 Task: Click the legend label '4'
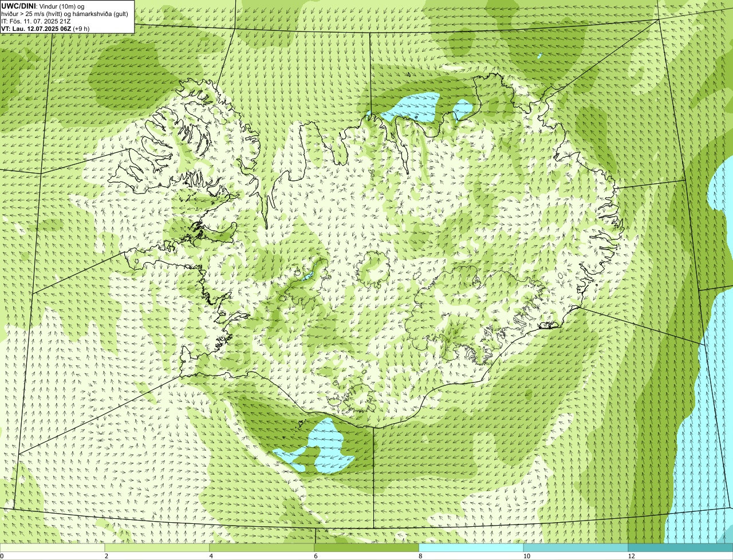pos(211,556)
